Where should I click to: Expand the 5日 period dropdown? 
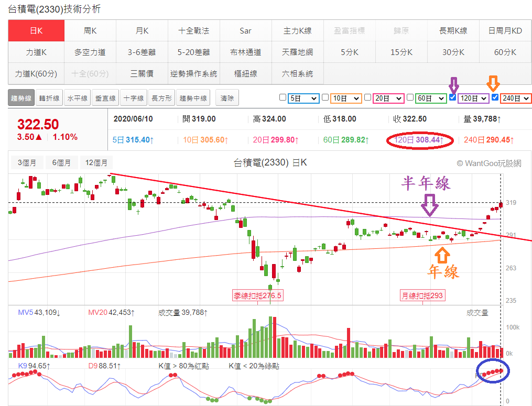303,98
